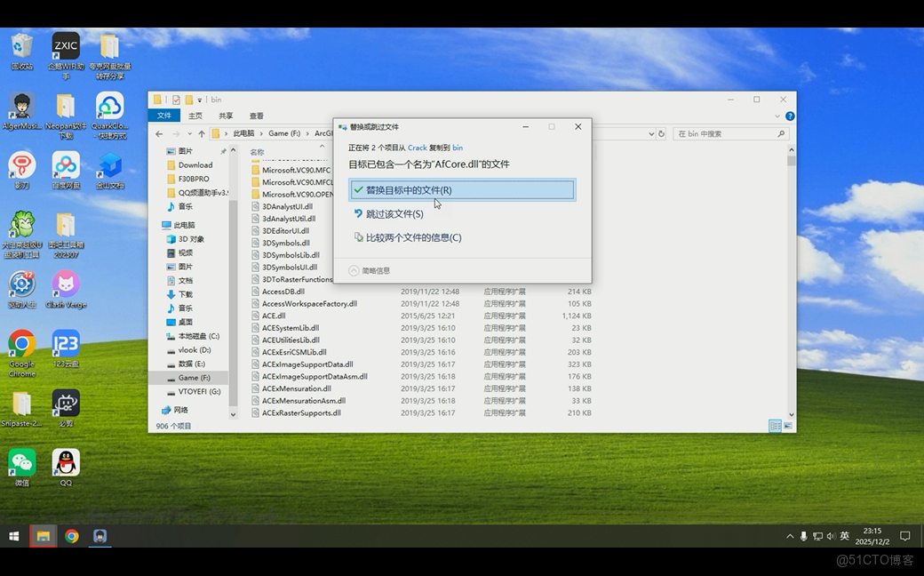
Task: Open File Explorer from the taskbar
Action: 43,536
